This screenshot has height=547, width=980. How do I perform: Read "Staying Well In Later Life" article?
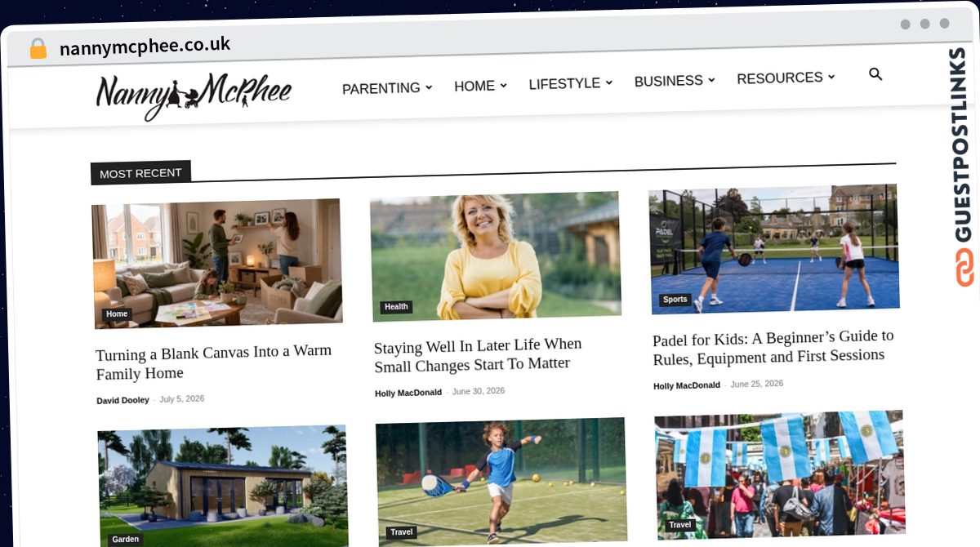point(479,355)
